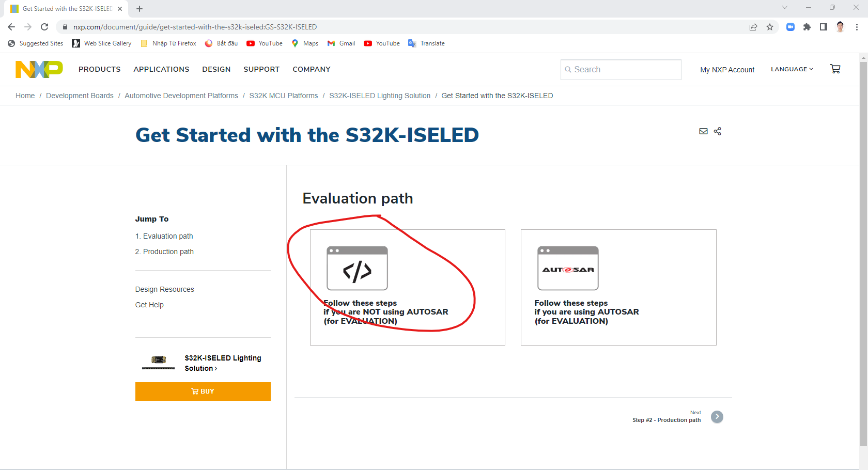Click the share icon beside page title
868x470 pixels.
point(718,131)
